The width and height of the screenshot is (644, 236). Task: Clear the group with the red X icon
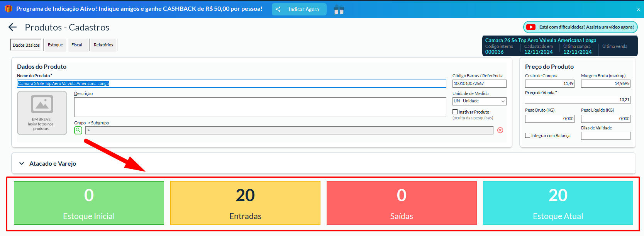coord(500,130)
